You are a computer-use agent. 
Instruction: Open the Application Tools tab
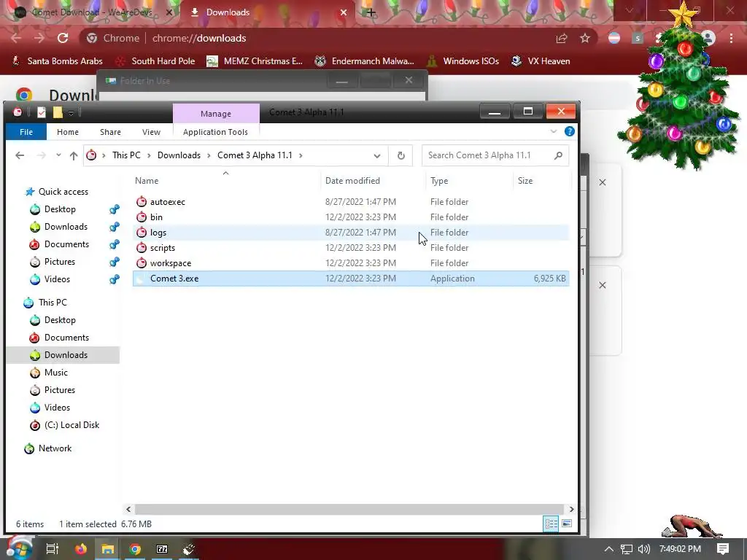click(x=215, y=132)
